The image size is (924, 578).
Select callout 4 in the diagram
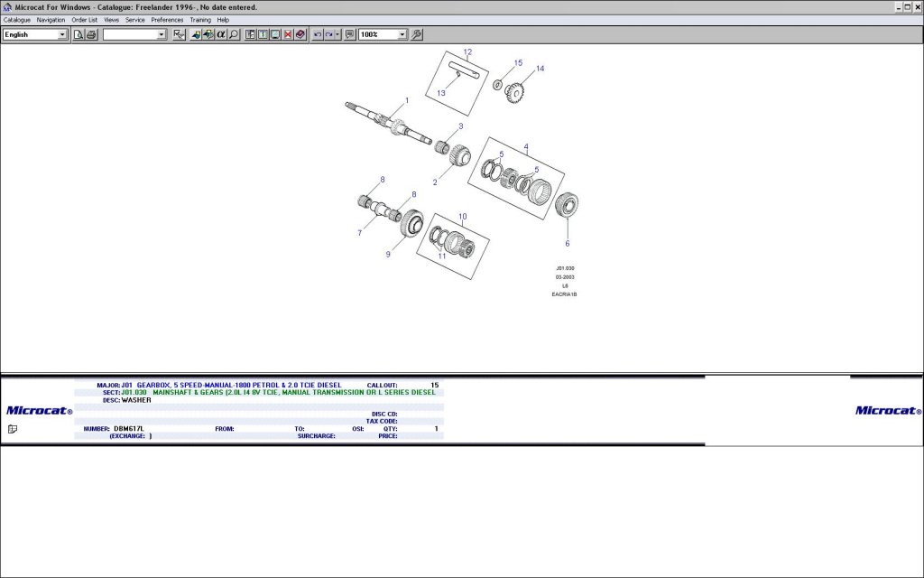[526, 147]
